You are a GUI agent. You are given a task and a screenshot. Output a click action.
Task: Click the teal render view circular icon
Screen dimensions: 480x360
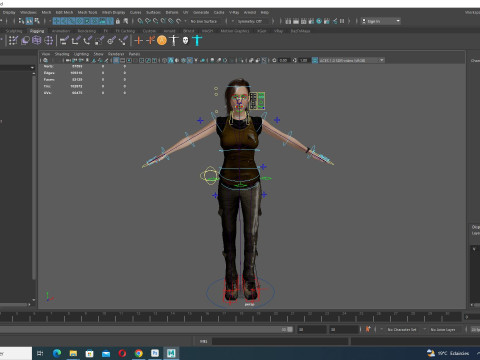click(319, 21)
